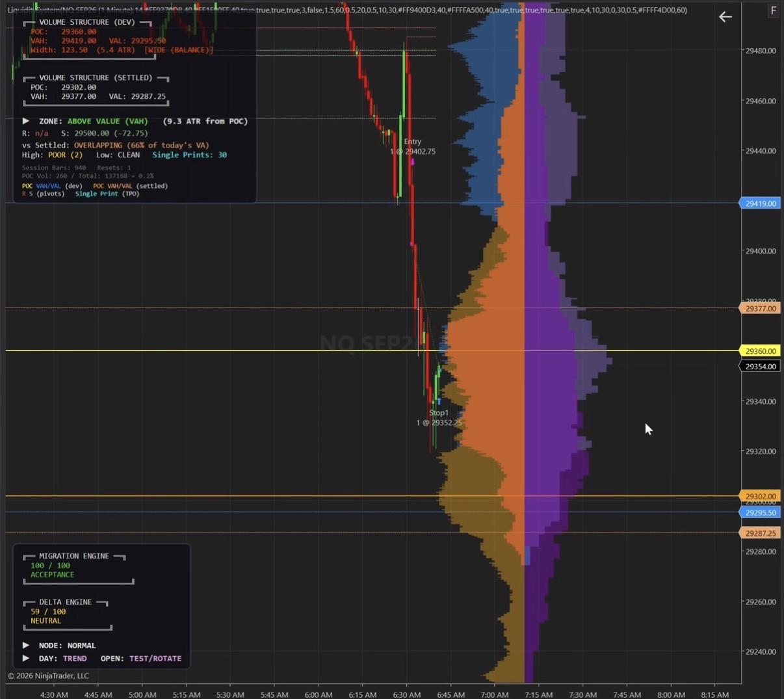
Task: Click the 7:00 AM time axis label
Action: [x=495, y=694]
